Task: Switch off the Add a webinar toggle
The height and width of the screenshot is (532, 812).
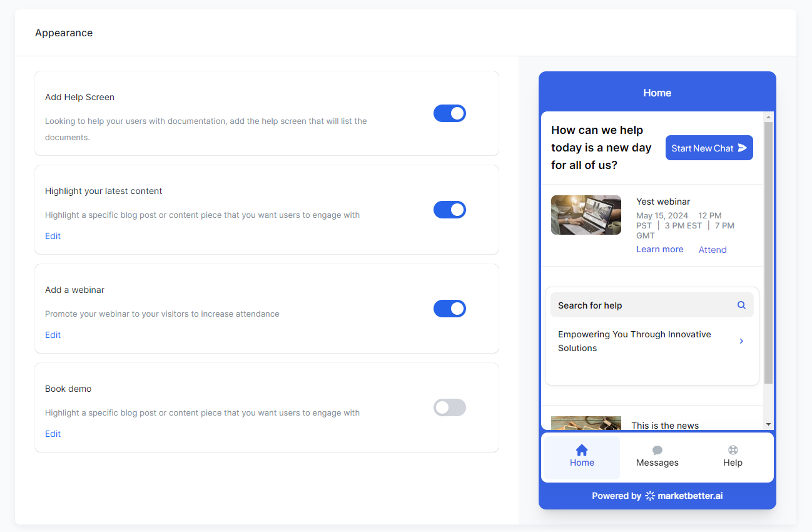Action: (450, 309)
